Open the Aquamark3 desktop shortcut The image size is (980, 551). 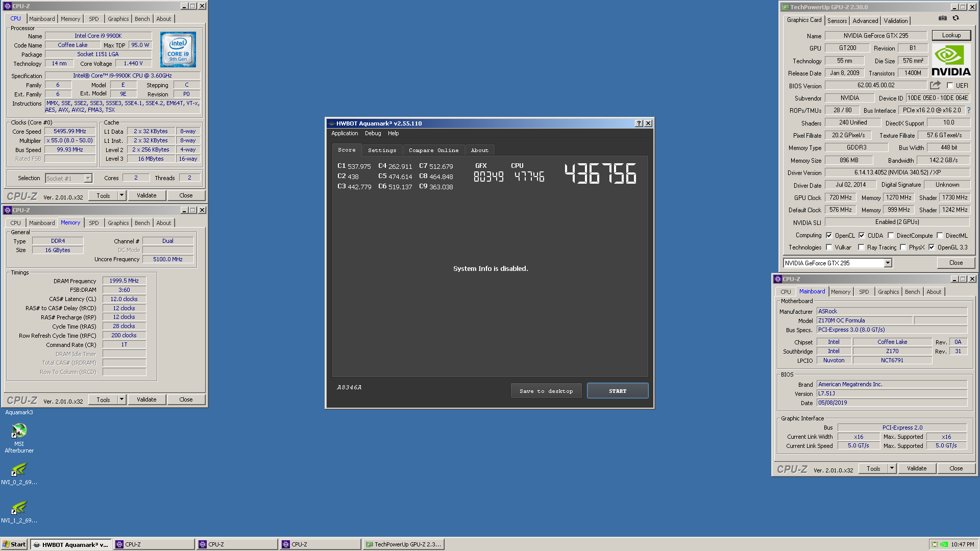tap(19, 412)
